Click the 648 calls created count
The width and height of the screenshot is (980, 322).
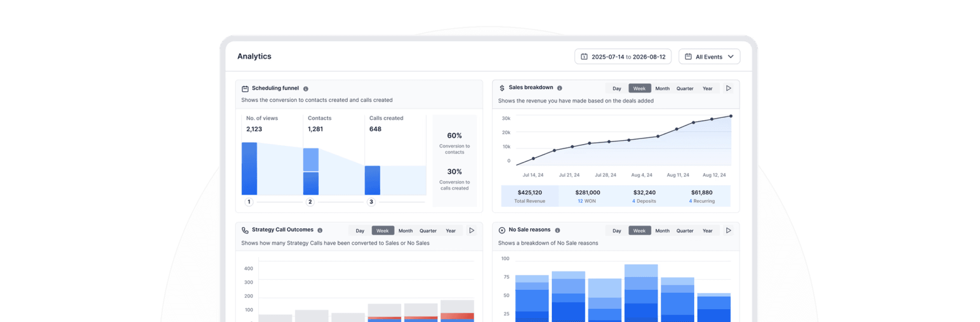point(375,129)
